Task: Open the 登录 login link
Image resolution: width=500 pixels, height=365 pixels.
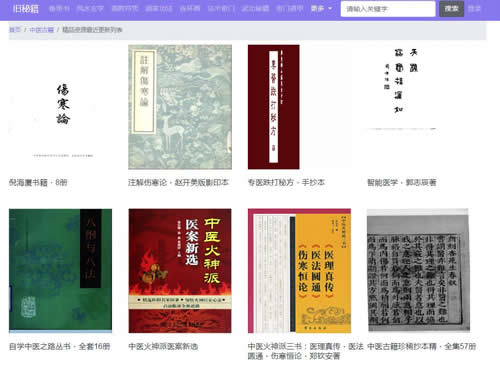Action: point(474,9)
